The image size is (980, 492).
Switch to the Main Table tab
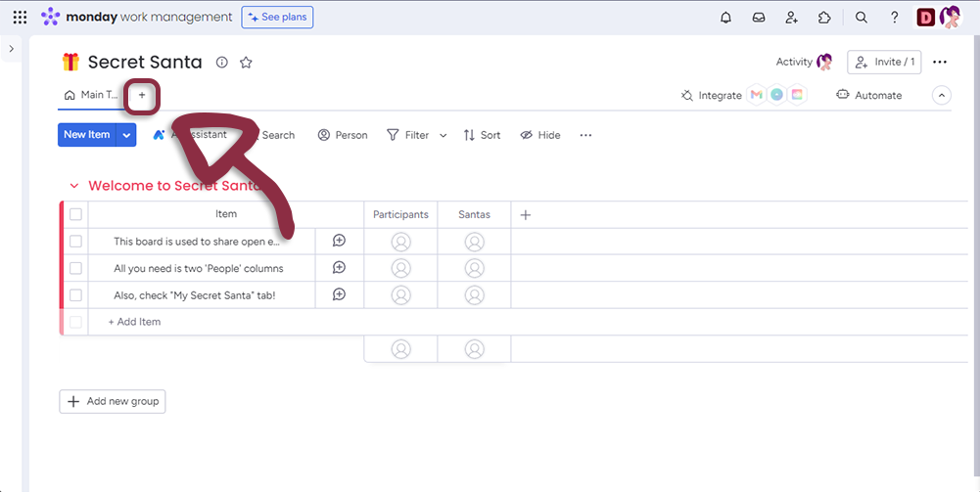click(90, 95)
